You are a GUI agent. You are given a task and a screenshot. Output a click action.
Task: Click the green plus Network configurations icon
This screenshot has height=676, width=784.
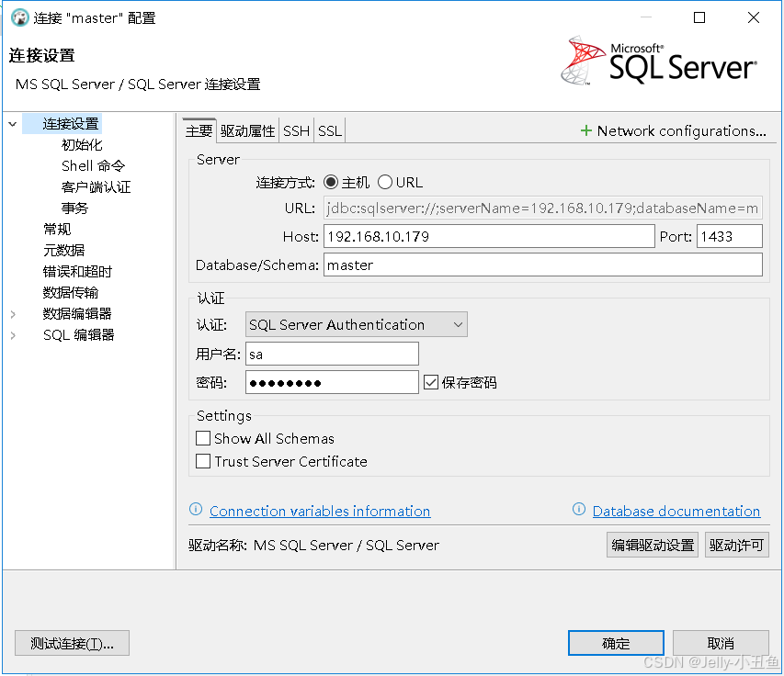tap(586, 131)
